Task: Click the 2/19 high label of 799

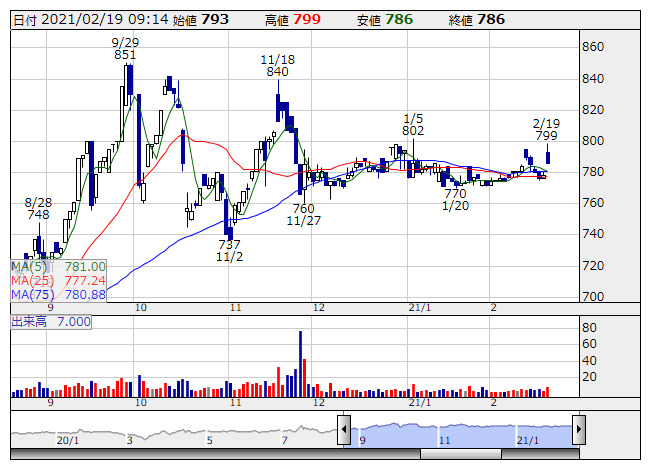Action: (x=546, y=129)
